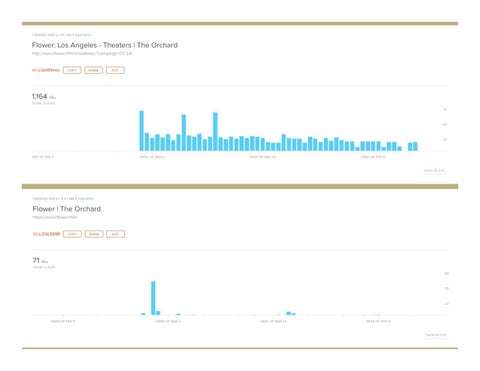Select the title Flower | The Orchard
The width and height of the screenshot is (480, 371).
point(67,209)
